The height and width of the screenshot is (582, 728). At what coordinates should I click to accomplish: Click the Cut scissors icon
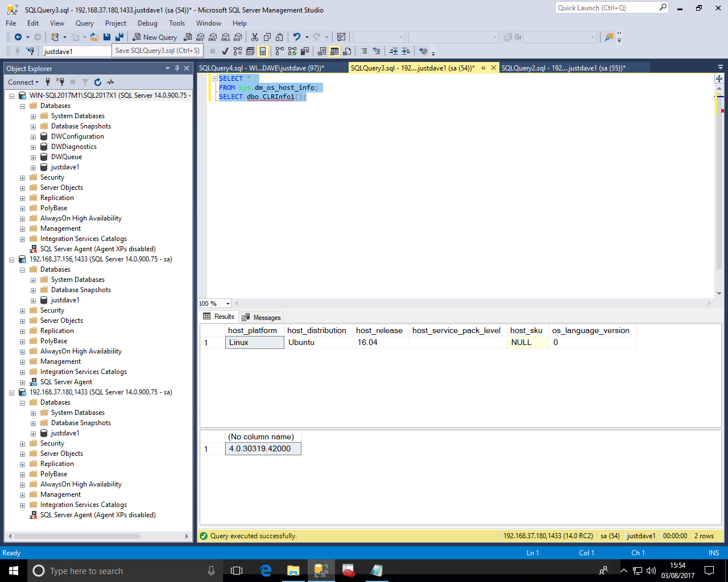point(254,37)
